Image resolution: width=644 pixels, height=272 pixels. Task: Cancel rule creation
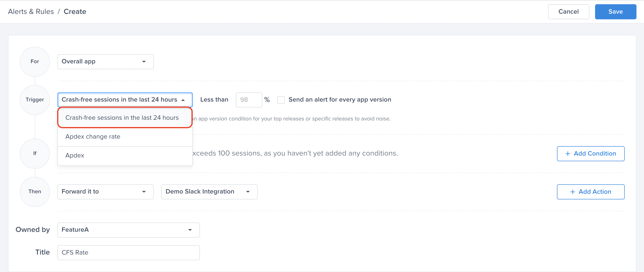pos(568,12)
